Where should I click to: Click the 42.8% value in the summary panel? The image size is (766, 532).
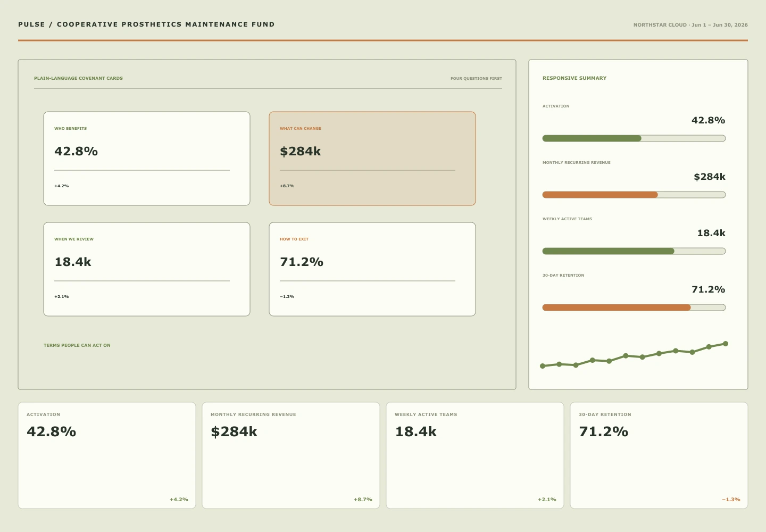coord(708,120)
